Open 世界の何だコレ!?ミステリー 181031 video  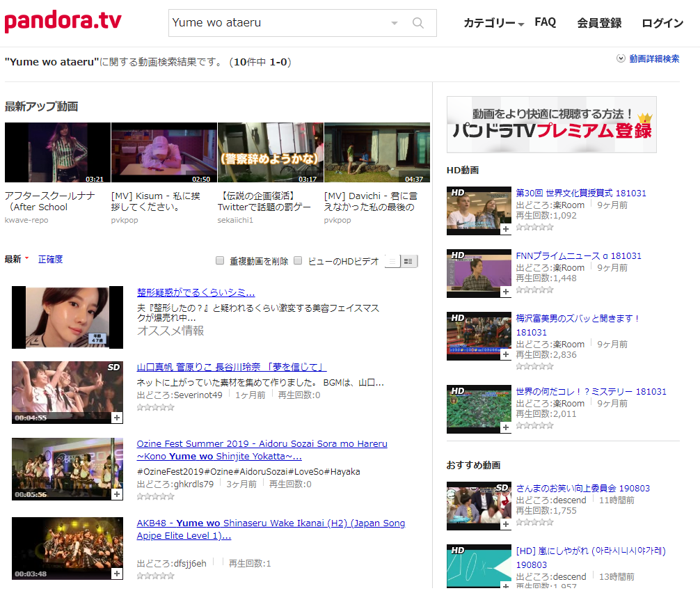(591, 391)
